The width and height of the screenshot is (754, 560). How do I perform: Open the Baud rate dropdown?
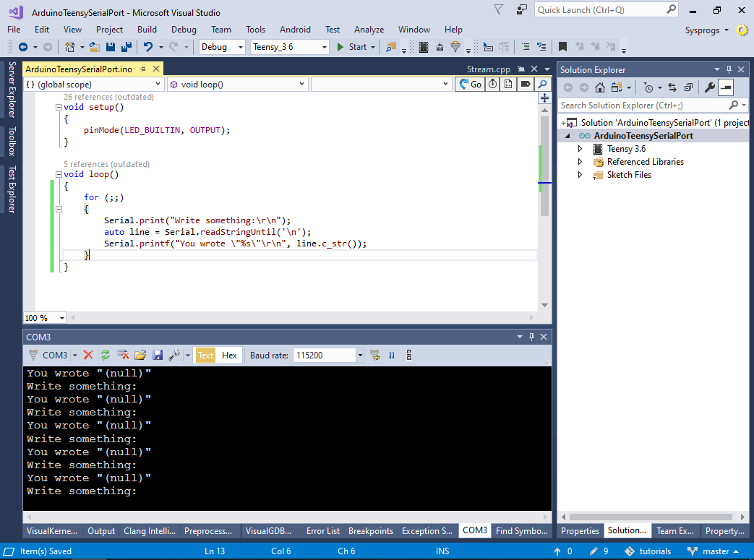pos(360,356)
